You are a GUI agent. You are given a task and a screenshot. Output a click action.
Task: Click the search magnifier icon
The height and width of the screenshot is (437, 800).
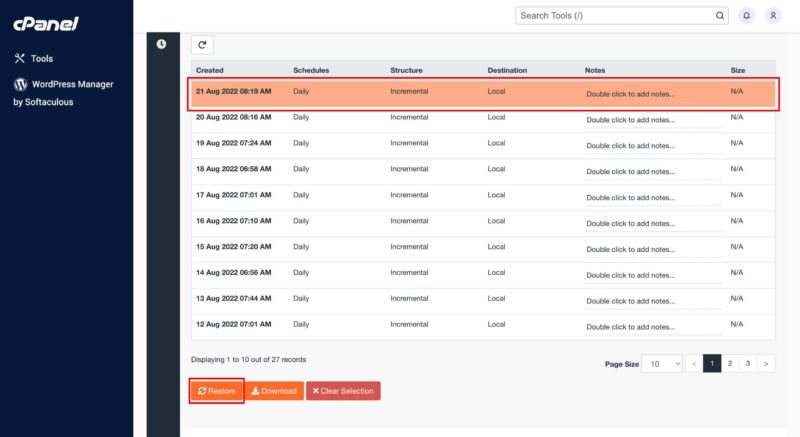click(719, 16)
